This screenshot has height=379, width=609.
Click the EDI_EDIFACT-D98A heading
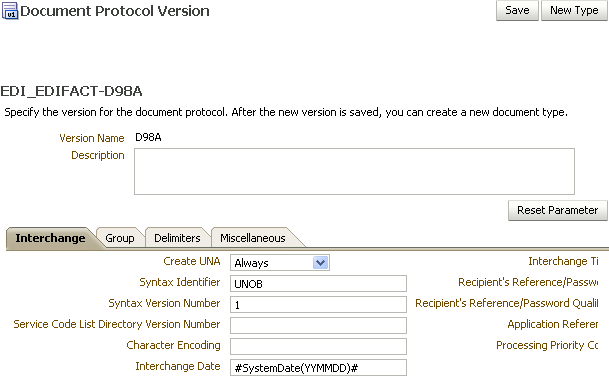71,91
